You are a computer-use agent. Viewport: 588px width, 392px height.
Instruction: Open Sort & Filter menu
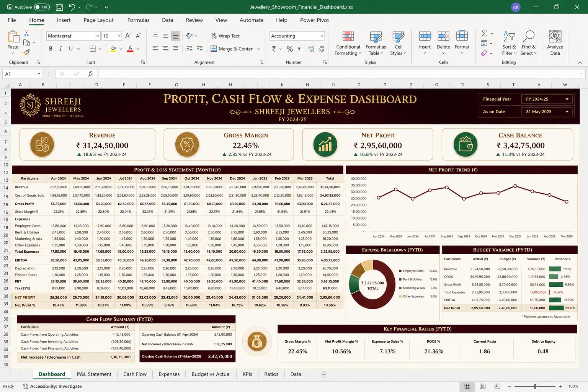click(509, 43)
